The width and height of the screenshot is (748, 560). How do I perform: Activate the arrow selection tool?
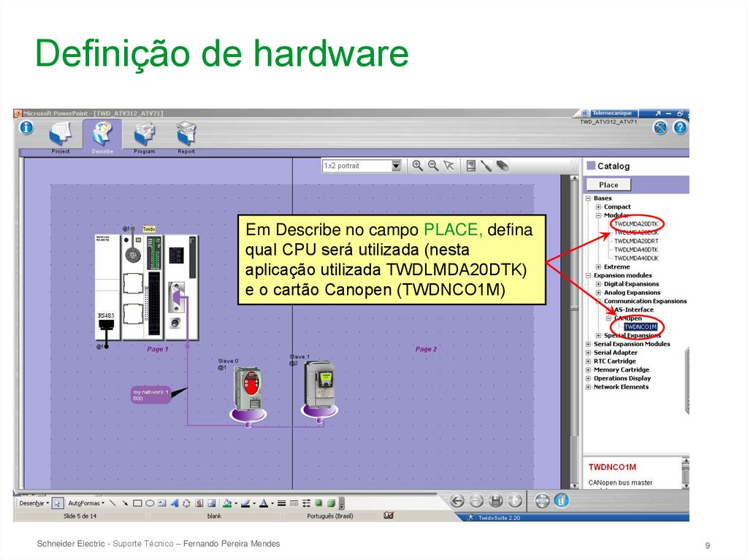click(451, 166)
